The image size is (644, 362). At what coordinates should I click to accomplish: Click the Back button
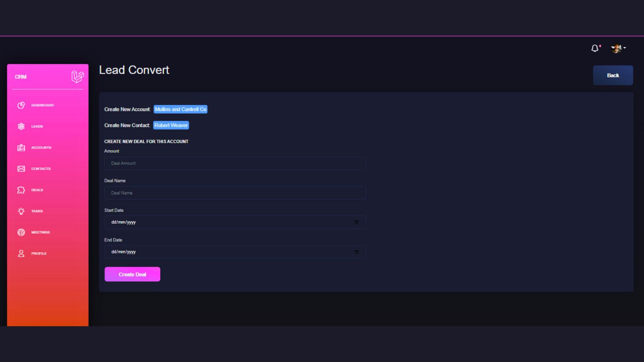coord(613,75)
